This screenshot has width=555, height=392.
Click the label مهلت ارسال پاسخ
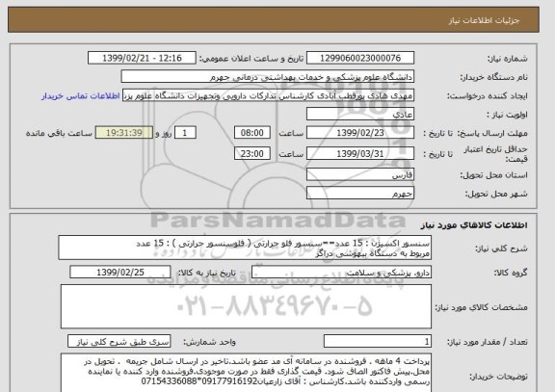coord(492,133)
